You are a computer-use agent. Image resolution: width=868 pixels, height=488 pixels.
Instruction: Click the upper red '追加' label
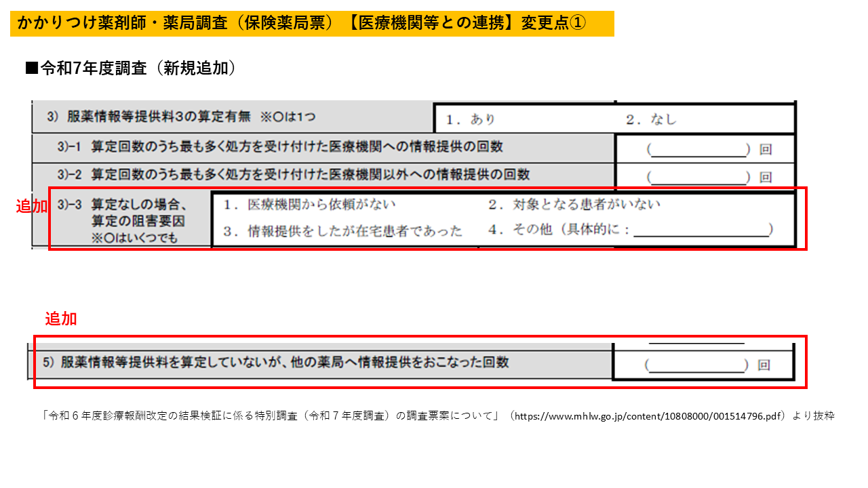(31, 207)
